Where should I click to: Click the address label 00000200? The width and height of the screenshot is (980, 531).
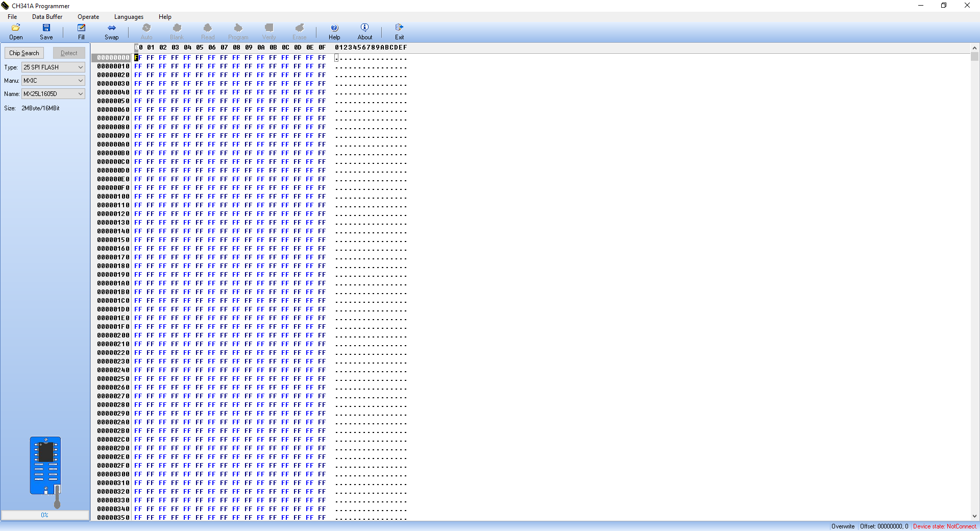click(x=113, y=335)
